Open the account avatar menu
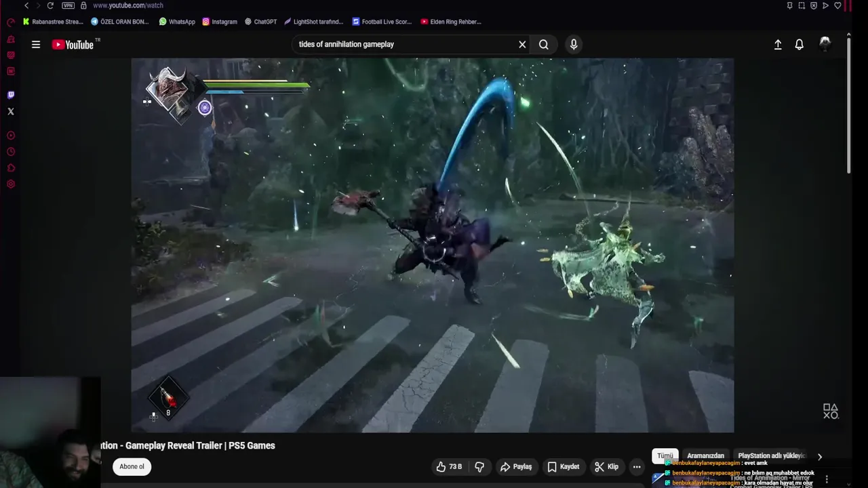868x488 pixels. point(825,45)
